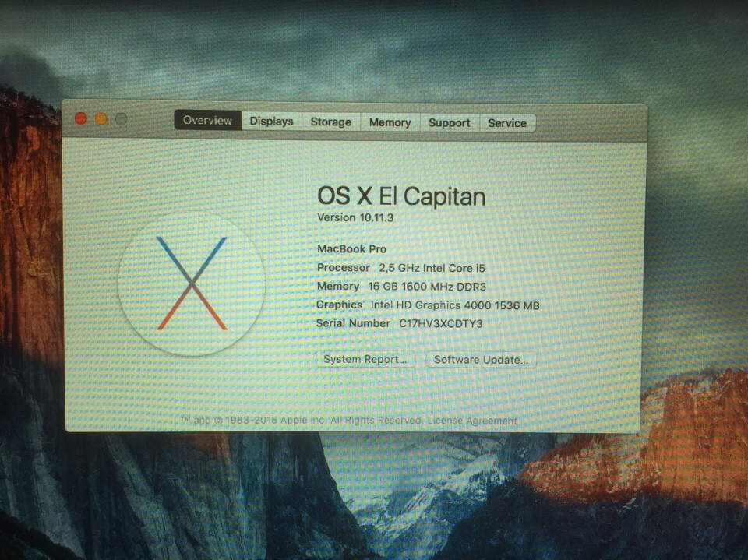Open the Service tab
The height and width of the screenshot is (560, 748).
click(x=507, y=123)
